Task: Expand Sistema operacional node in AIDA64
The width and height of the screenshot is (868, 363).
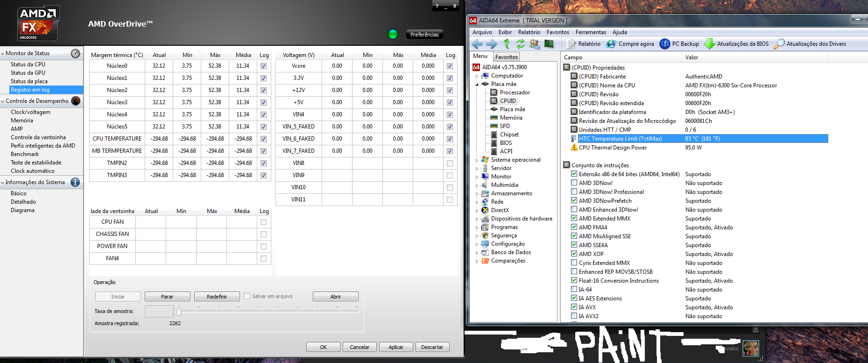Action: point(477,160)
